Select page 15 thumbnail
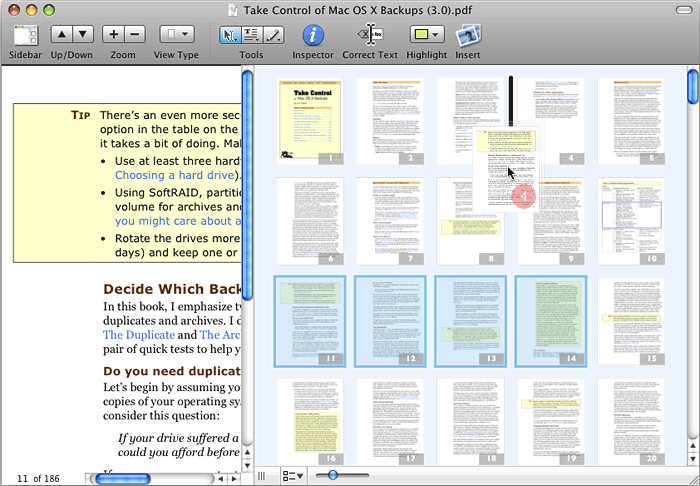 (631, 321)
